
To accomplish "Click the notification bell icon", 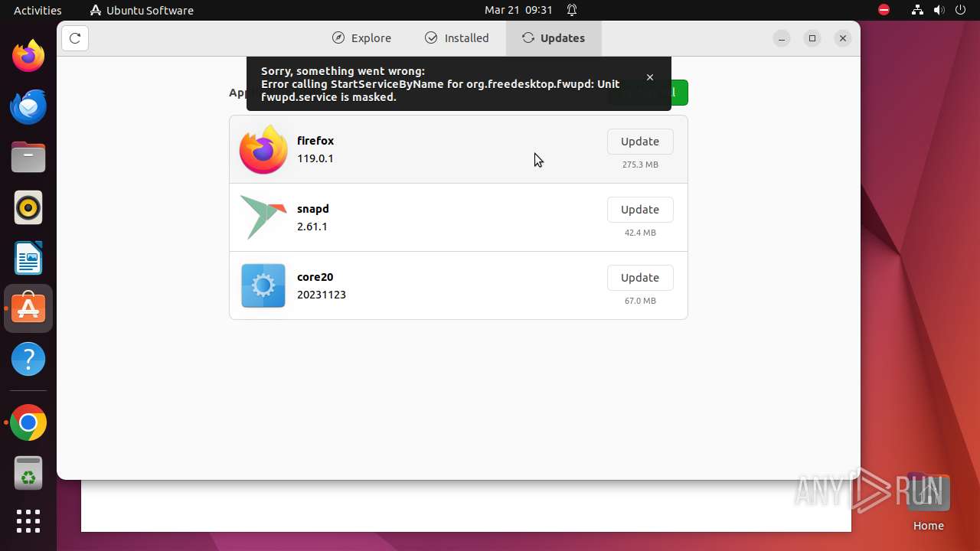I will [x=572, y=10].
